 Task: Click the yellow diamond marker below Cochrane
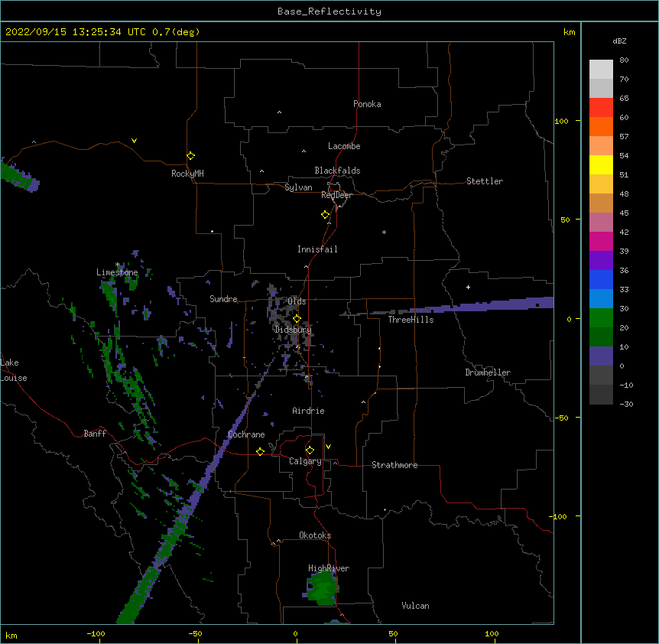point(260,451)
